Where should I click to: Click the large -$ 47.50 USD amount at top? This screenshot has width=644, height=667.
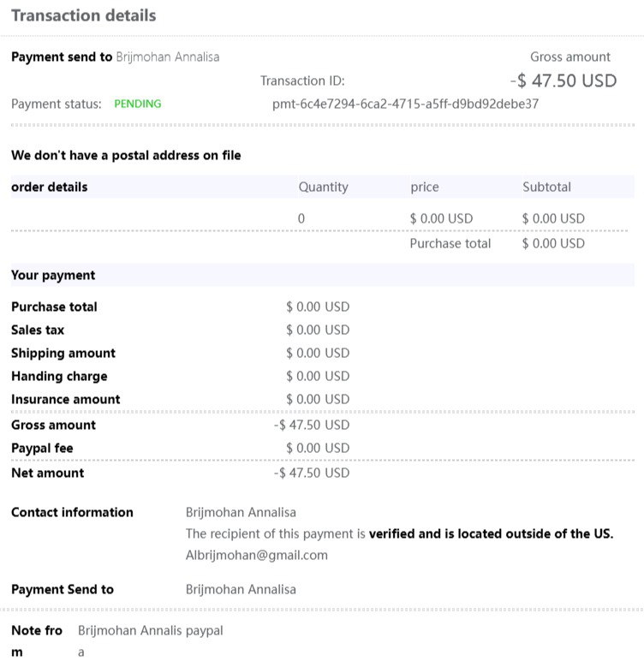pyautogui.click(x=563, y=80)
